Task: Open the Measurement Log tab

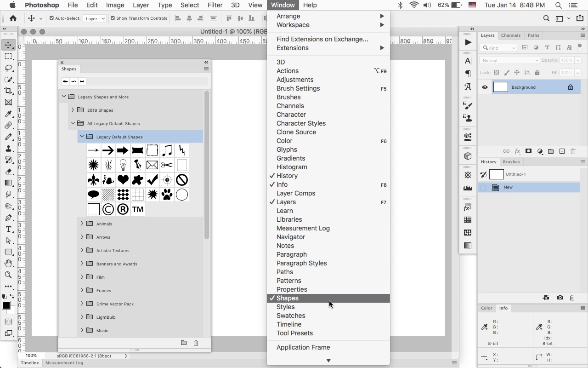Action: pyautogui.click(x=64, y=363)
